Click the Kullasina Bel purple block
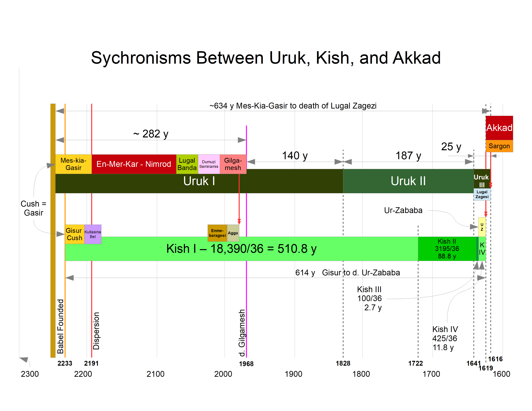Viewport: 532px width, 411px height. point(93,234)
